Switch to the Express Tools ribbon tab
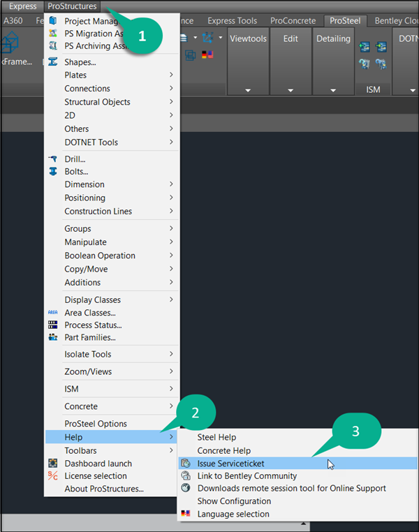Image resolution: width=419 pixels, height=532 pixels. coord(232,21)
